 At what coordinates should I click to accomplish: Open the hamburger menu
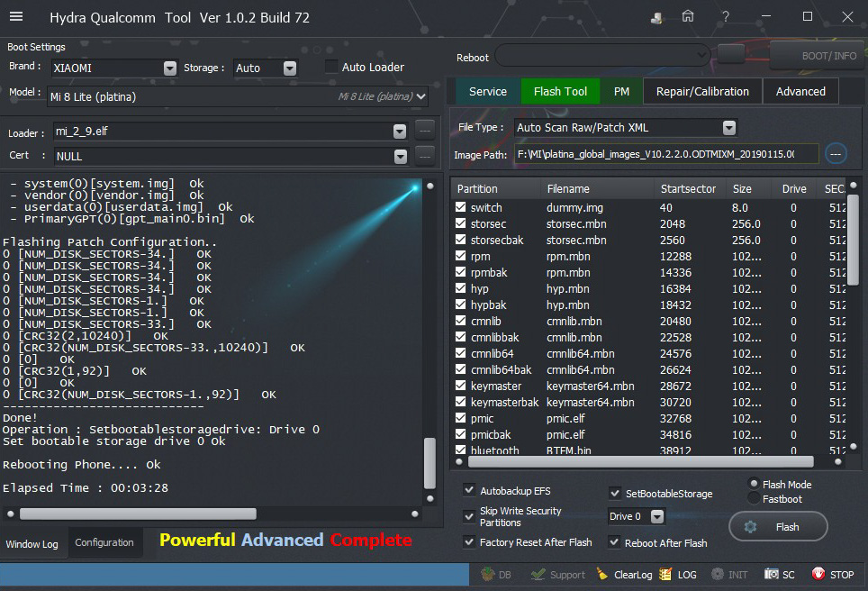pyautogui.click(x=16, y=16)
